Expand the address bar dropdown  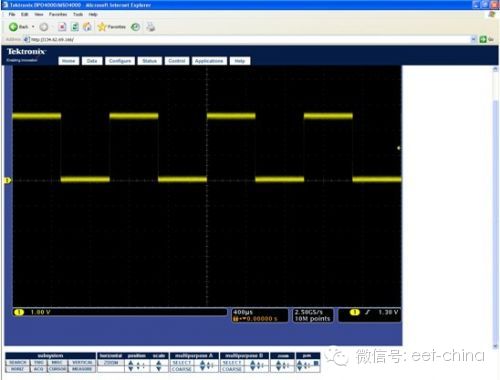(474, 39)
